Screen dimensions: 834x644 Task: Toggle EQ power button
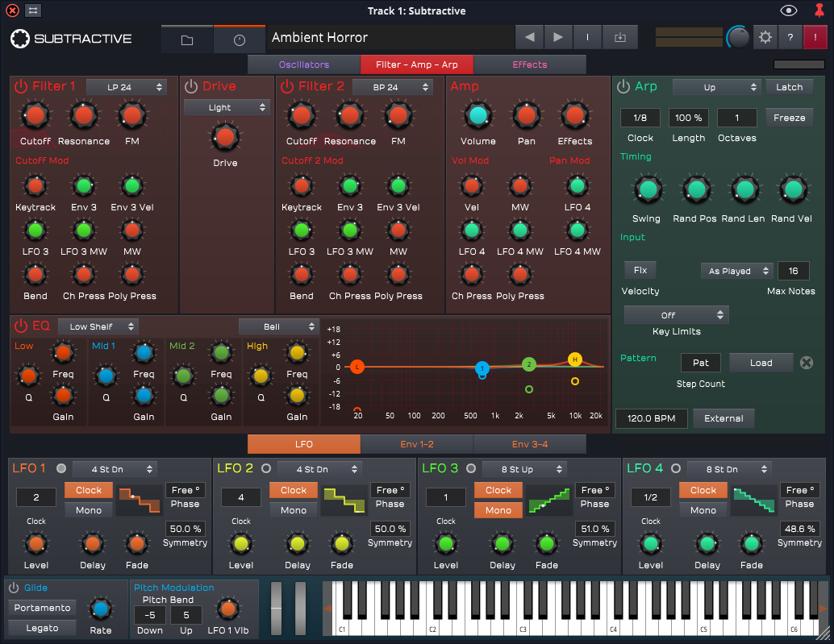[21, 326]
